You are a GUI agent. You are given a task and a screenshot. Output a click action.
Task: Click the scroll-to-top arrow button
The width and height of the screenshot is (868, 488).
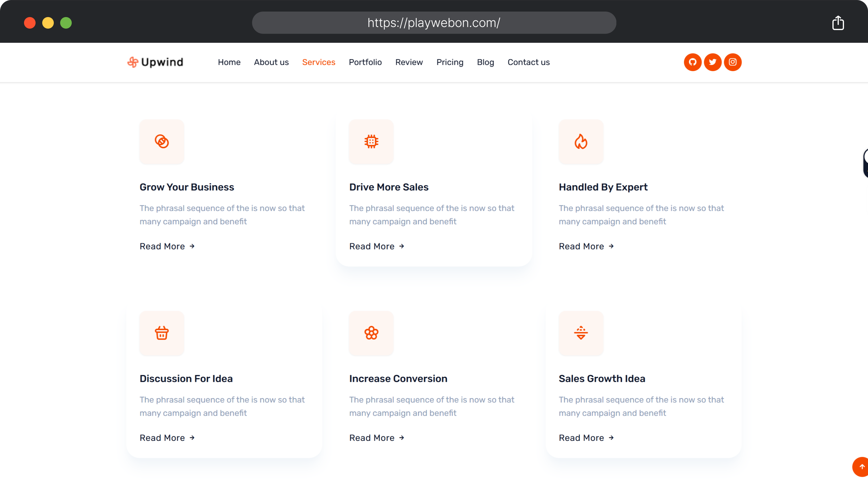(x=861, y=466)
